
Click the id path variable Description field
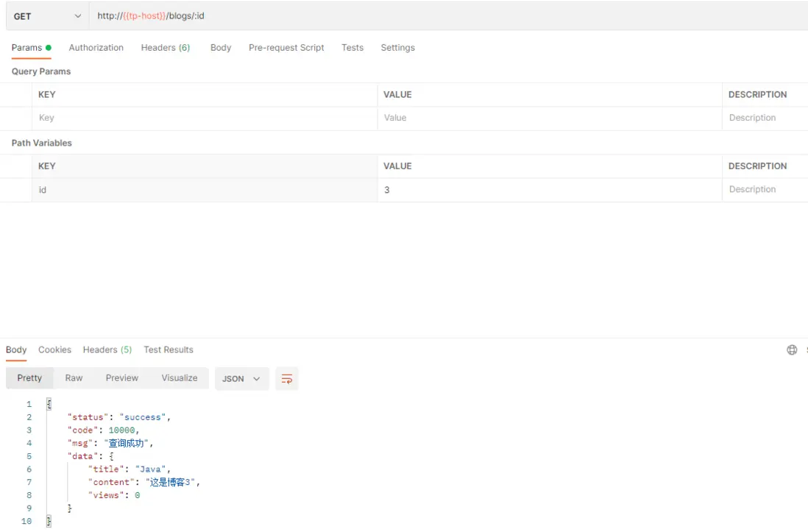[x=765, y=190]
